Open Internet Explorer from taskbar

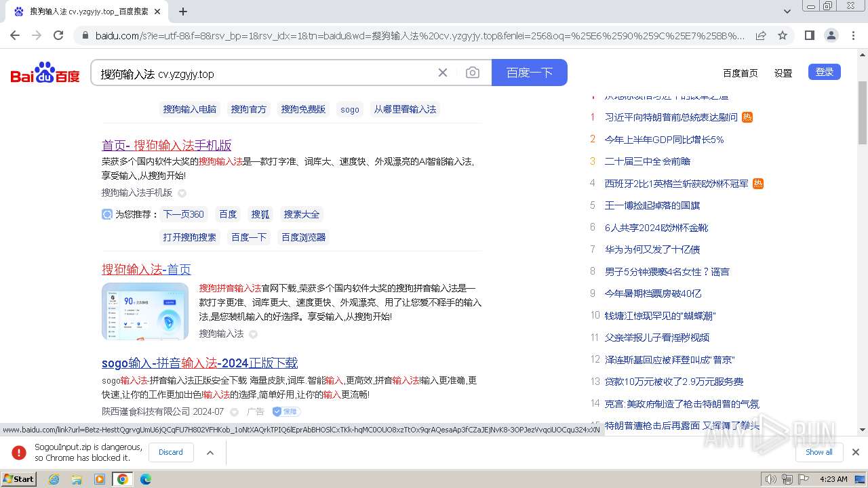(54, 479)
